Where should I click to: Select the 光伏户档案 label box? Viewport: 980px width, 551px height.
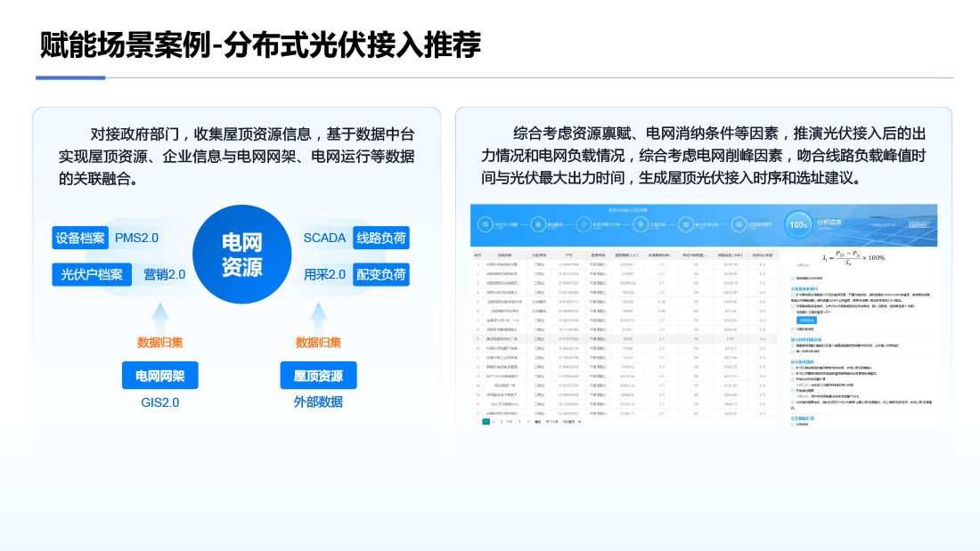pos(92,274)
